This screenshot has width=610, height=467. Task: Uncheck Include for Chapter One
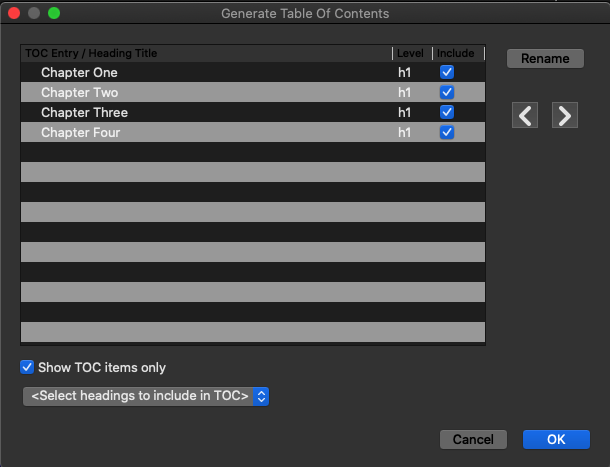click(x=447, y=72)
